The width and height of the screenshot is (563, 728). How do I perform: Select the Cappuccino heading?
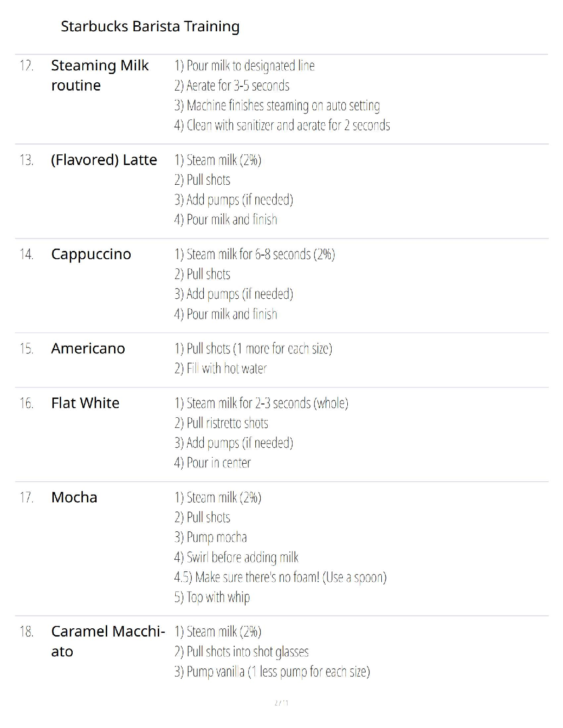91,254
